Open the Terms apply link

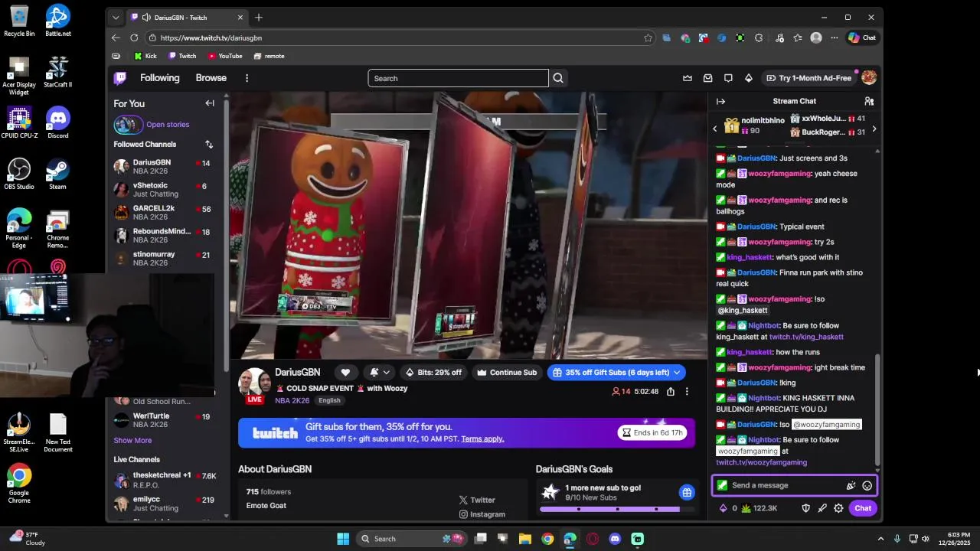pyautogui.click(x=482, y=439)
